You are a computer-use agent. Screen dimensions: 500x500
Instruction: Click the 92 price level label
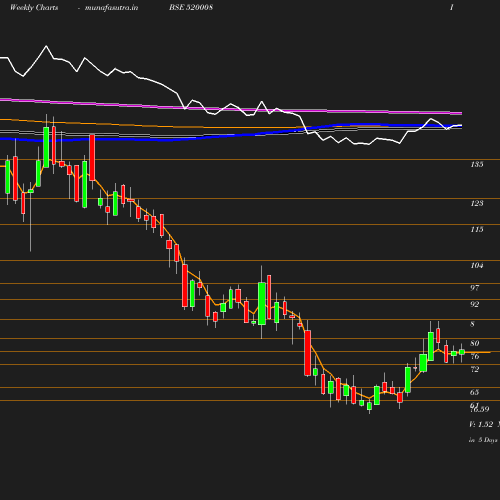coord(475,304)
